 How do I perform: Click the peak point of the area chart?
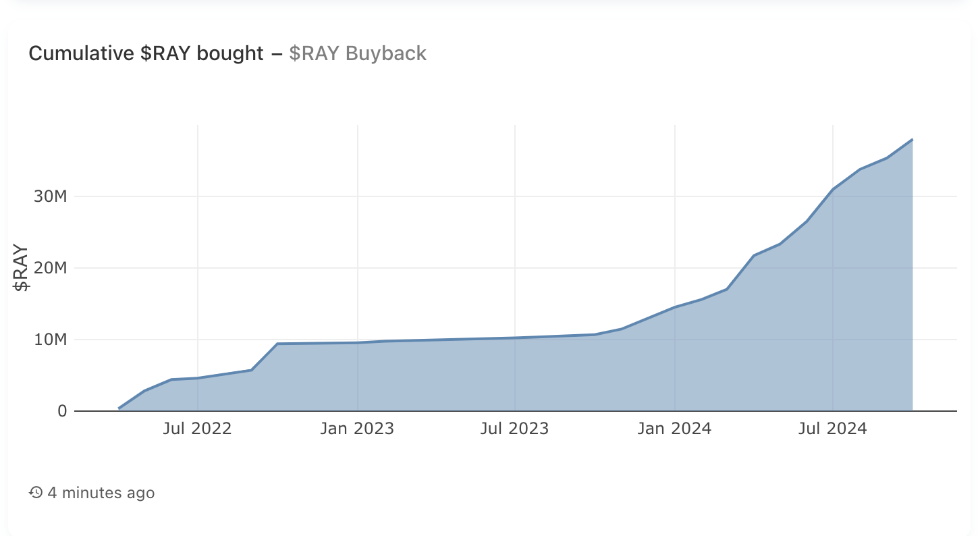(x=914, y=138)
